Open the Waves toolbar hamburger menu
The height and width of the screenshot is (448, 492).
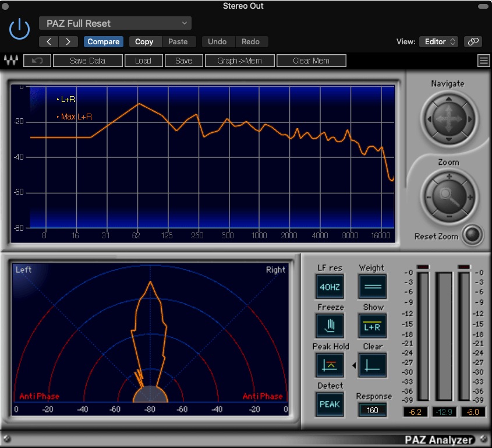tap(483, 61)
